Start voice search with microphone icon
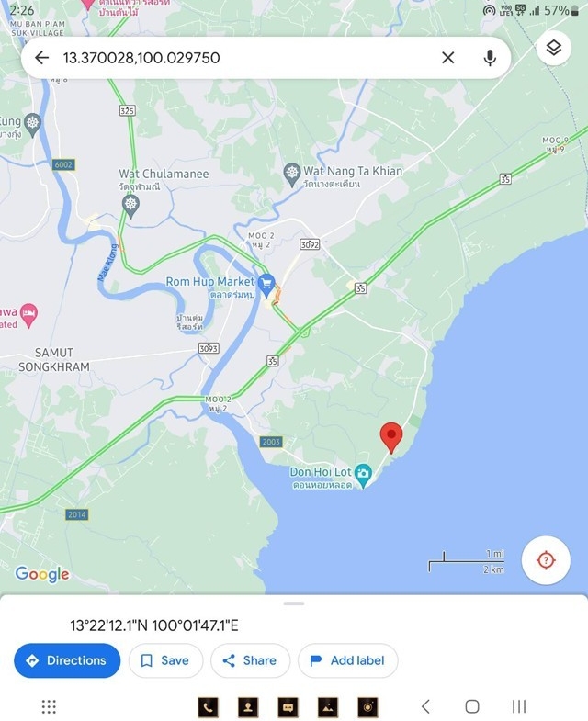Image resolution: width=588 pixels, height=721 pixels. tap(490, 58)
